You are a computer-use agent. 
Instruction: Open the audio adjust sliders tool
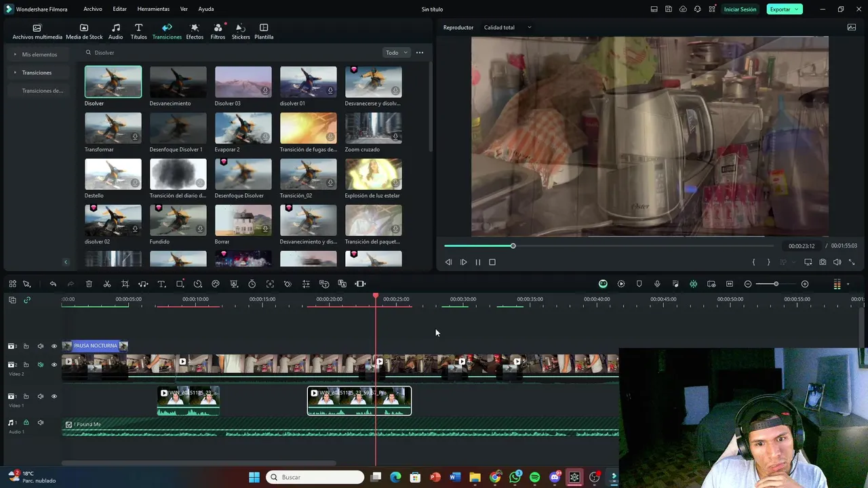pyautogui.click(x=306, y=284)
